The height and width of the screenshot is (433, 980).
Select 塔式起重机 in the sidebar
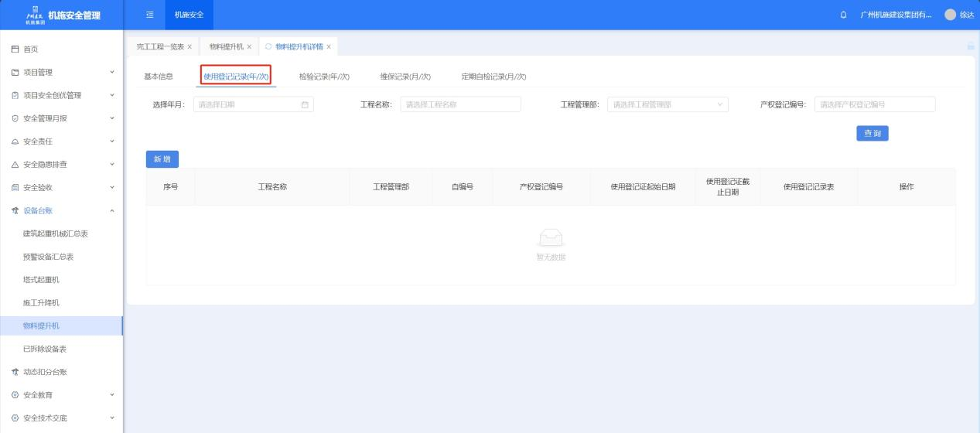(x=41, y=279)
